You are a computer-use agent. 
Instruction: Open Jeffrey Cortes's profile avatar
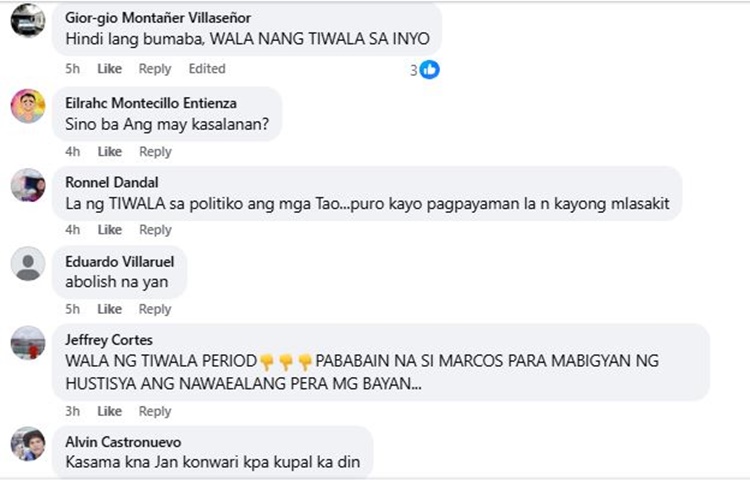click(28, 343)
